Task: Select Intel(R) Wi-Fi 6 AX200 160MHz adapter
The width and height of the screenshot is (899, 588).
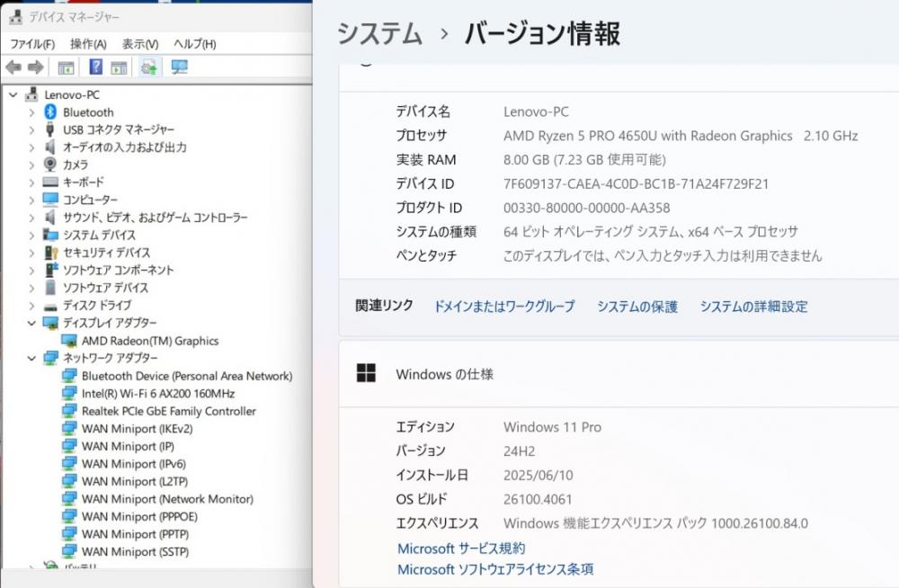Action: 157,394
